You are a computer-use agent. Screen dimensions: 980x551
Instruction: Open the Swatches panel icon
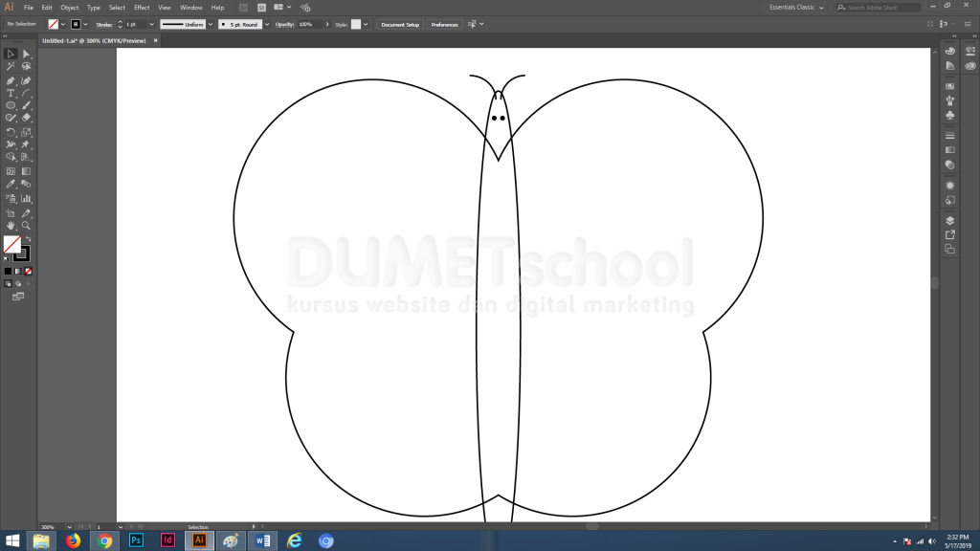(950, 86)
